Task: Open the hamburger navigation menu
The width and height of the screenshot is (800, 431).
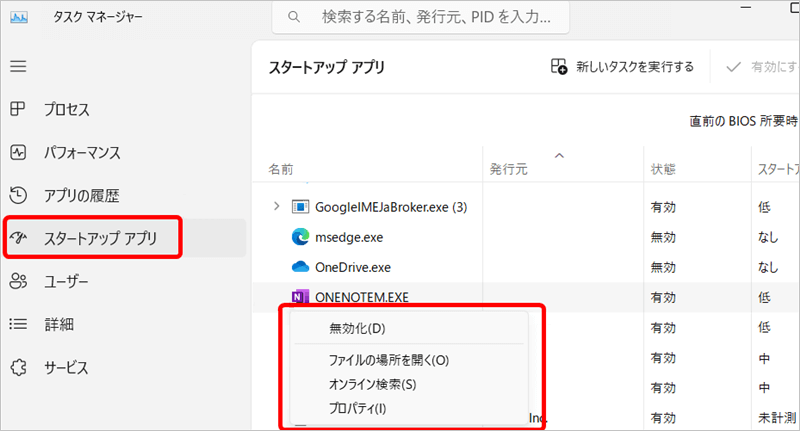Action: click(x=18, y=66)
